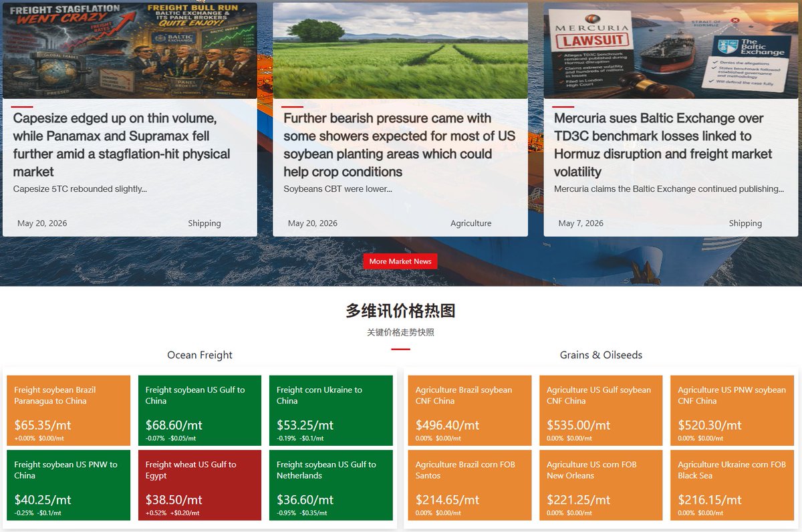
Task: Open Freight soybean US Gulf to Netherlands tile
Action: tap(331, 485)
